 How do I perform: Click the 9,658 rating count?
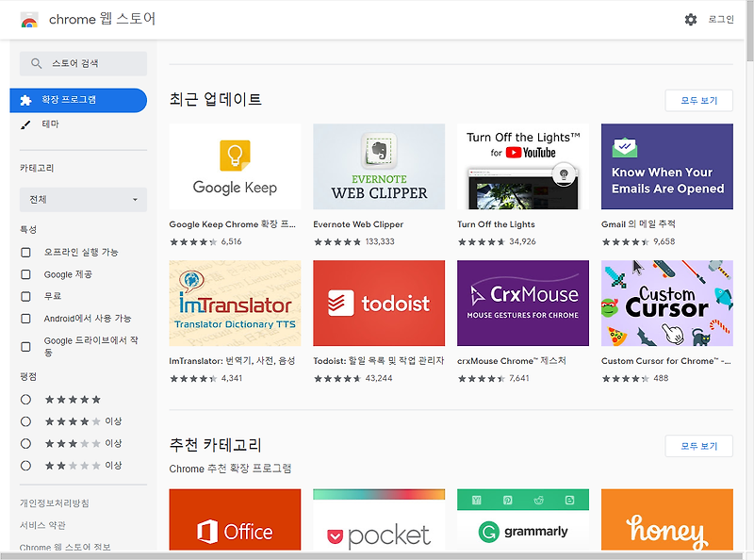click(664, 241)
